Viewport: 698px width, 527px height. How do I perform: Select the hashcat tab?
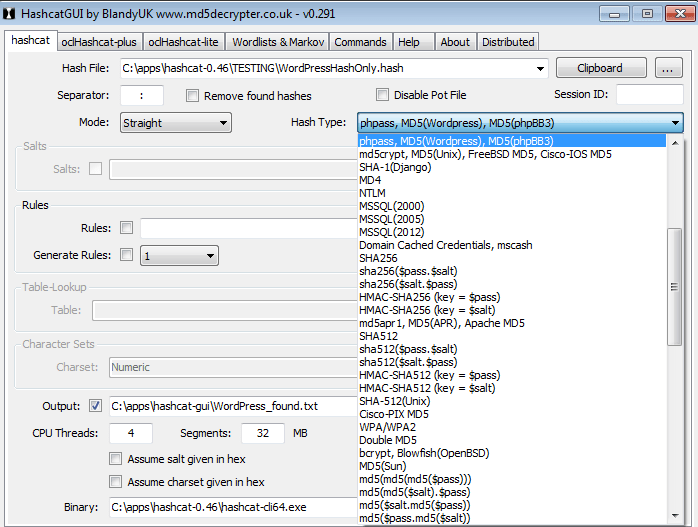click(x=31, y=41)
